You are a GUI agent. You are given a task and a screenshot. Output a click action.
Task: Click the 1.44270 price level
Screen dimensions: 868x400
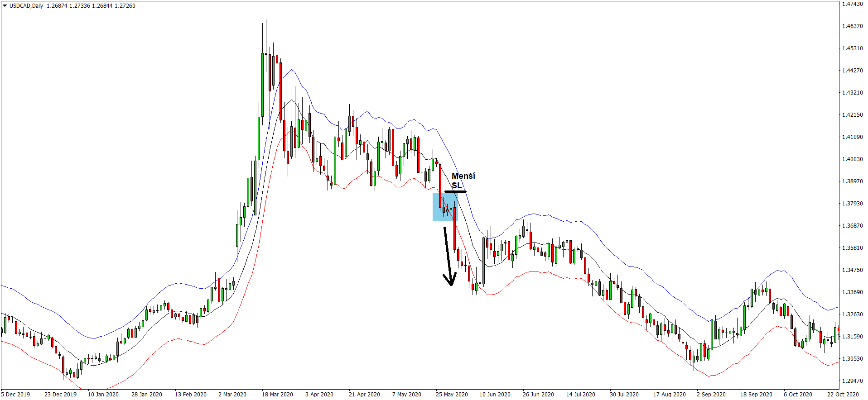(852, 71)
